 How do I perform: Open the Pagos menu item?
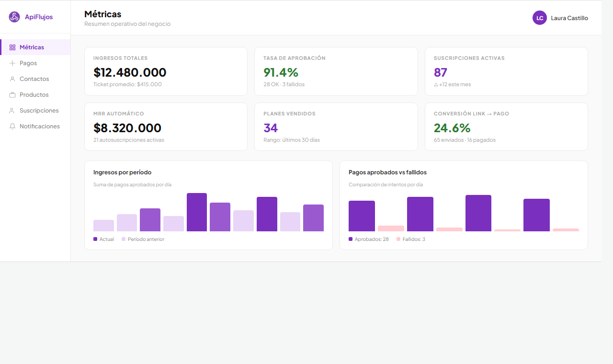click(28, 63)
